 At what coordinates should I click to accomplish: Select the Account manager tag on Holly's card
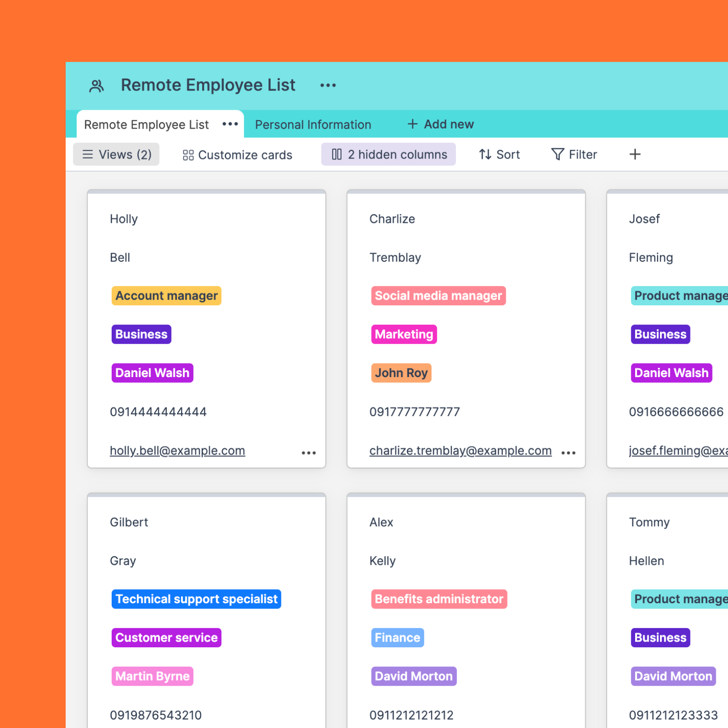166,296
